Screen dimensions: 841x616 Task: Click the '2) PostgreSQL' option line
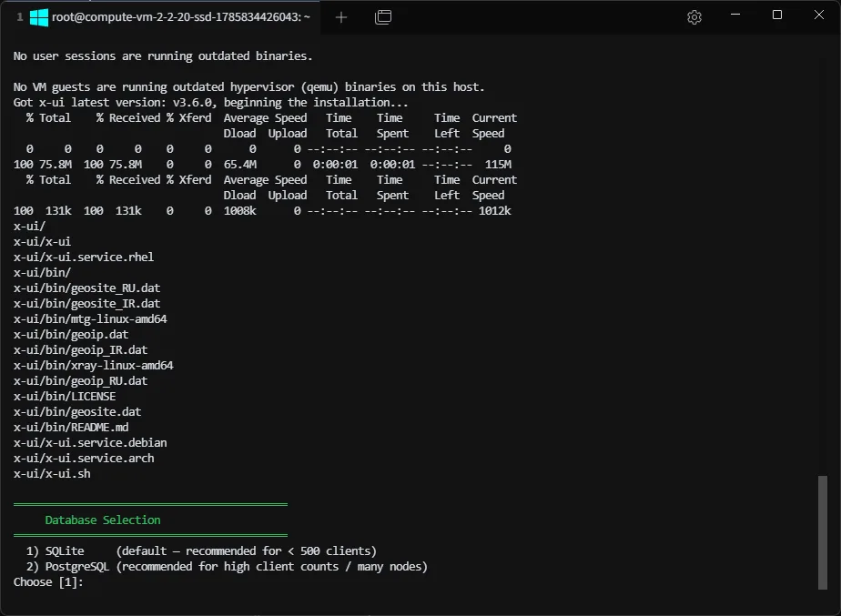pos(227,567)
